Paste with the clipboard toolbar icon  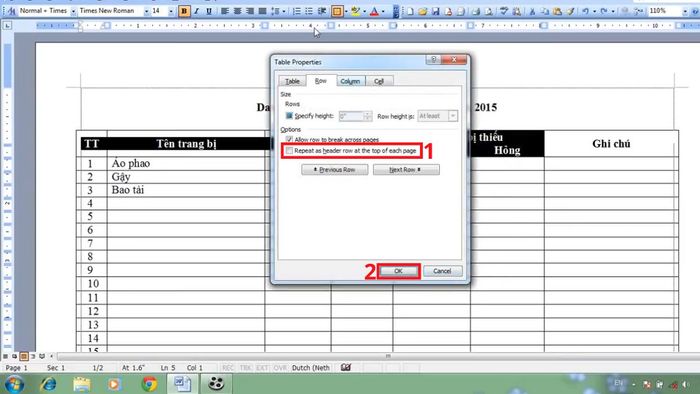click(x=557, y=11)
